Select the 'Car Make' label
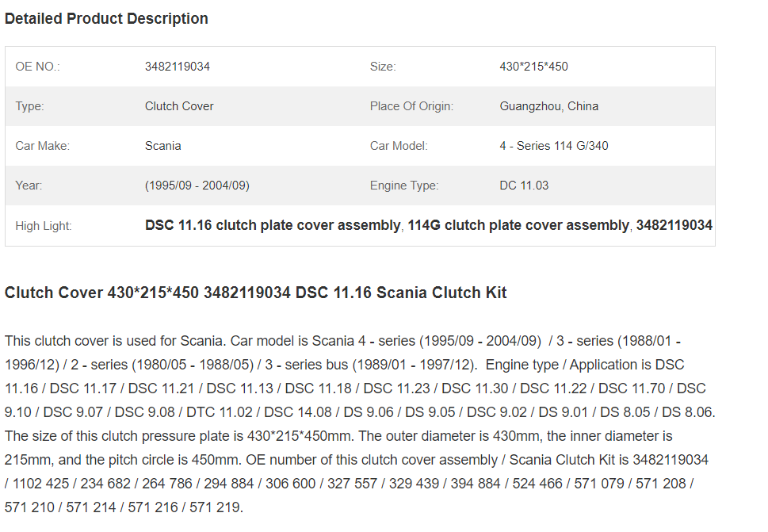This screenshot has width=768, height=532. coord(43,146)
